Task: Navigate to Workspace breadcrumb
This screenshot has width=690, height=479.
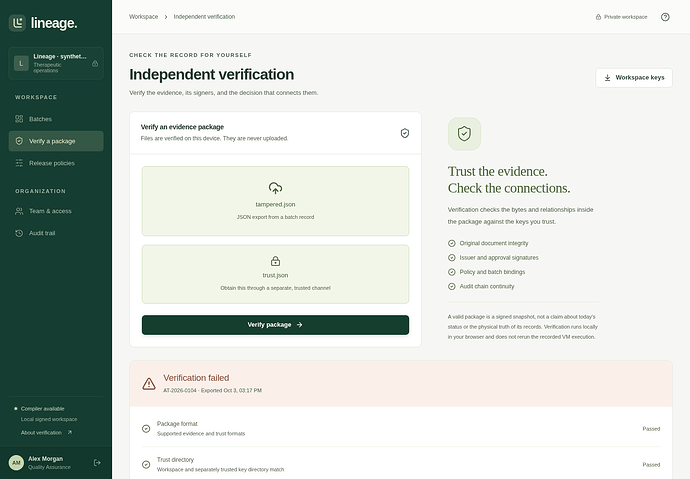Action: click(x=143, y=17)
